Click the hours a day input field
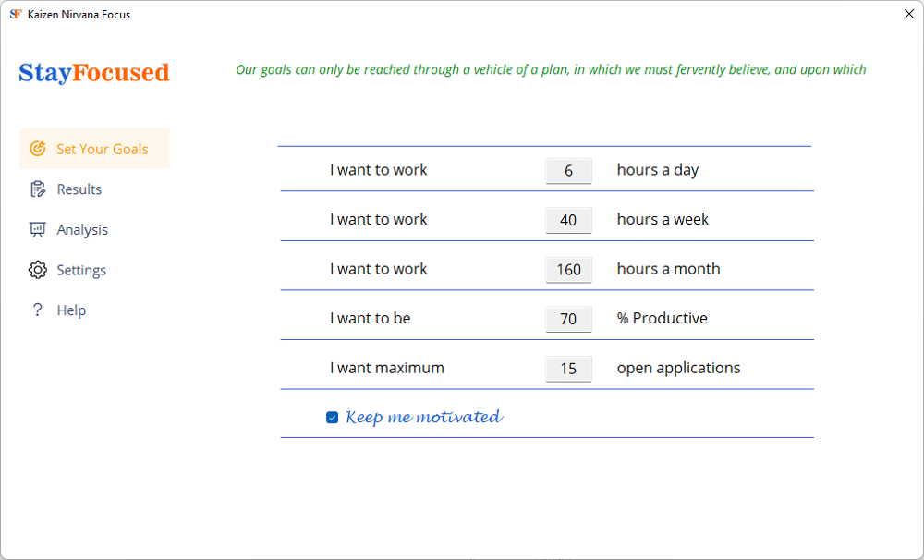The image size is (924, 560). [x=568, y=171]
